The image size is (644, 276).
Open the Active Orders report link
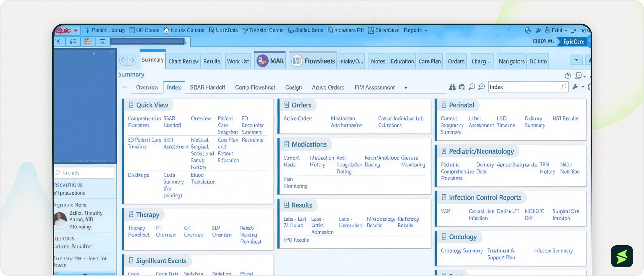click(298, 118)
